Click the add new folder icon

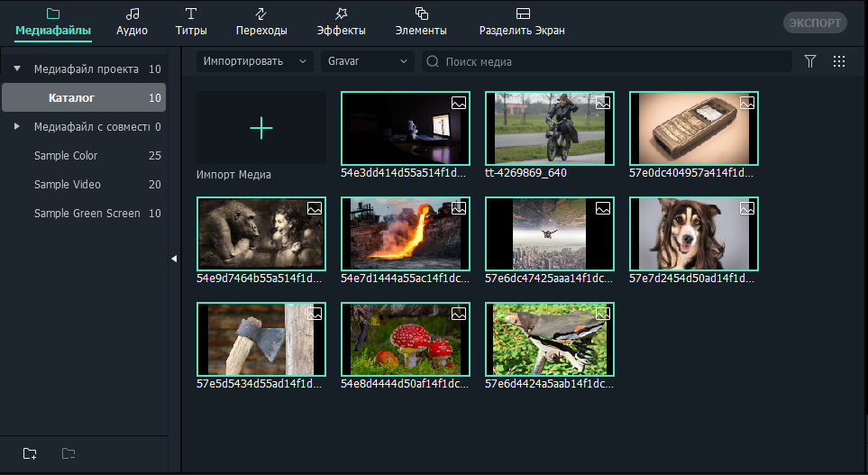tap(30, 454)
